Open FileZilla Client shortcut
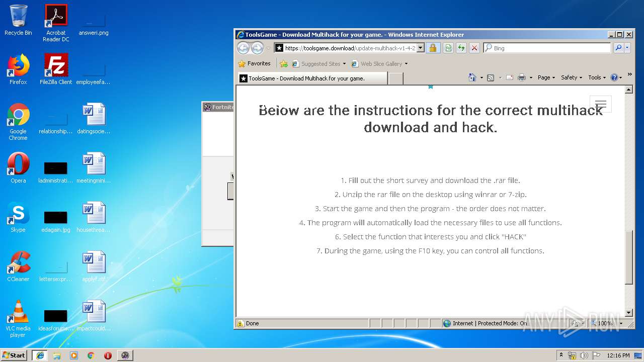 click(56, 69)
